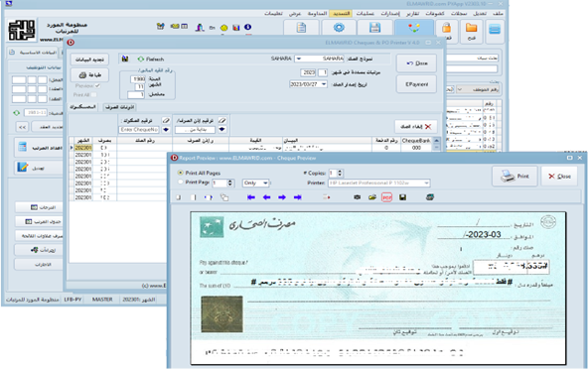
Task: Open the تعليمات menu
Action: pos(273,14)
